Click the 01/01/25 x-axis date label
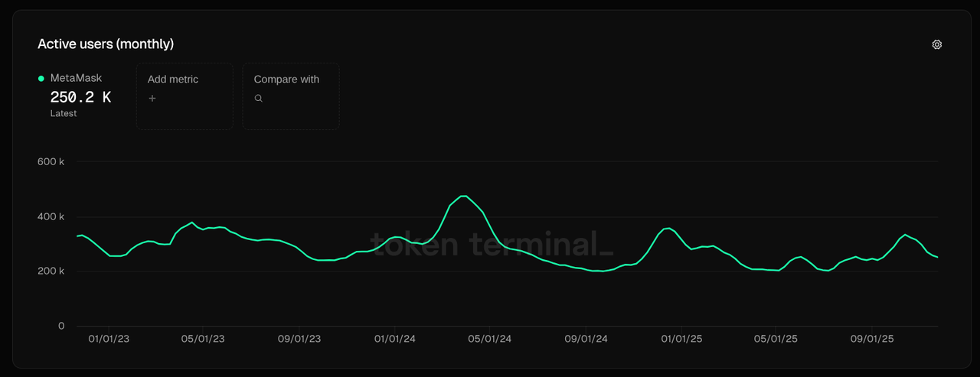This screenshot has height=377, width=980. [x=681, y=338]
